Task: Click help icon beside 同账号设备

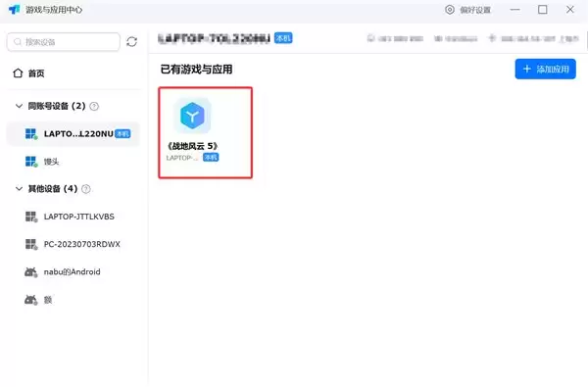Action: pos(94,106)
